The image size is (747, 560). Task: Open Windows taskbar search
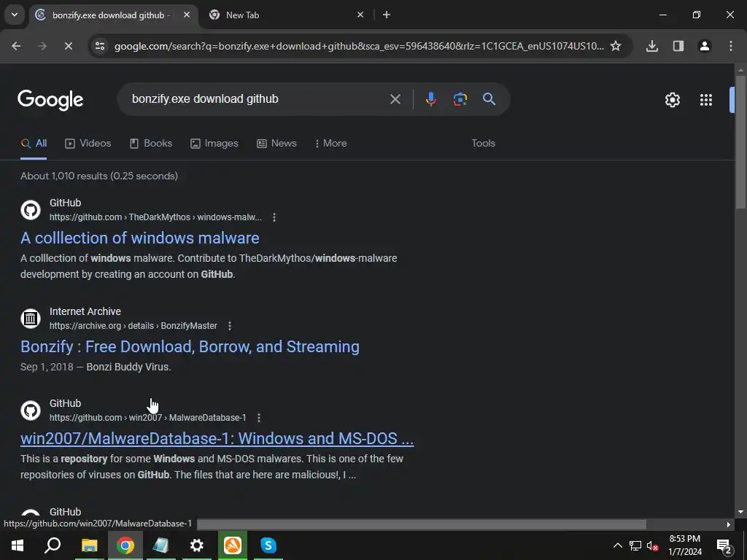(53, 545)
